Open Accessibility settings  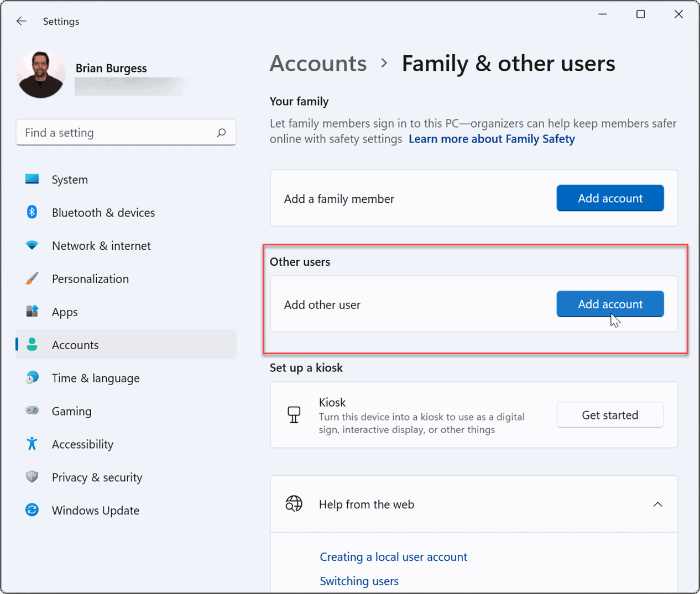click(82, 444)
